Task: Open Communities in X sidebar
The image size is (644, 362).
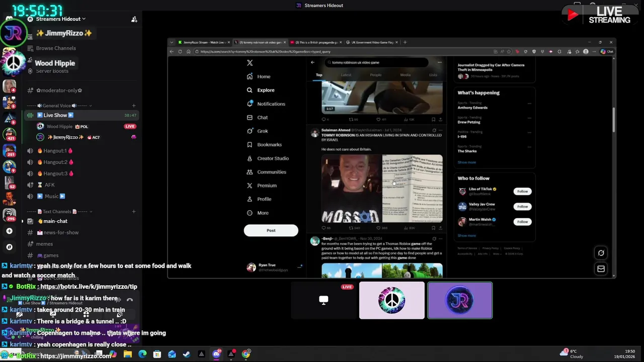Action: tap(266, 172)
